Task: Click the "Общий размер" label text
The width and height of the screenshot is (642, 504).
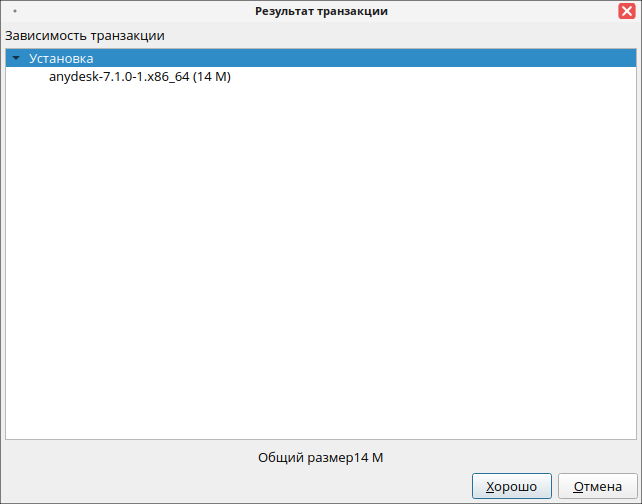Action: (304, 458)
